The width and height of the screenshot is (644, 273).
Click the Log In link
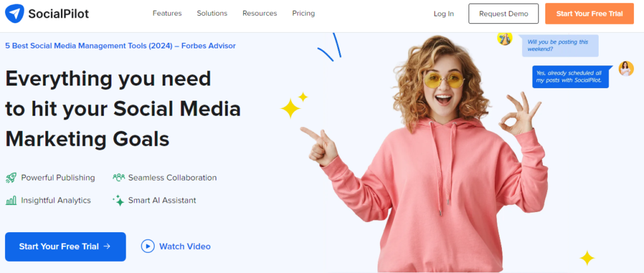[443, 14]
